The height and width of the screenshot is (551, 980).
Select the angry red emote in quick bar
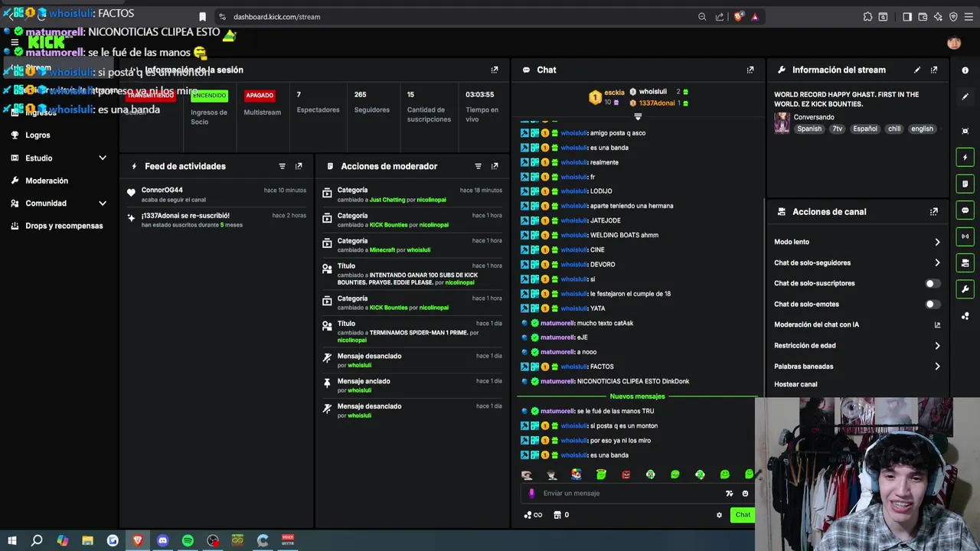click(626, 474)
